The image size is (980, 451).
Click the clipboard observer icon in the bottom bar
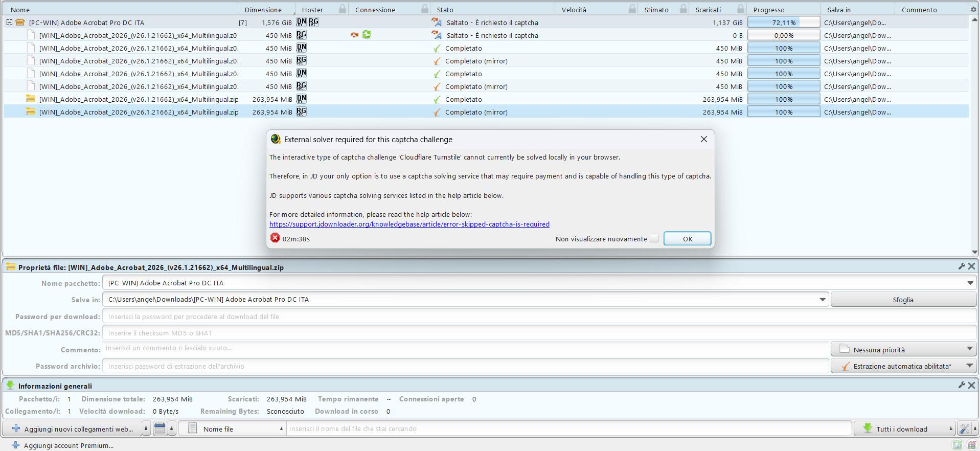pos(160,429)
